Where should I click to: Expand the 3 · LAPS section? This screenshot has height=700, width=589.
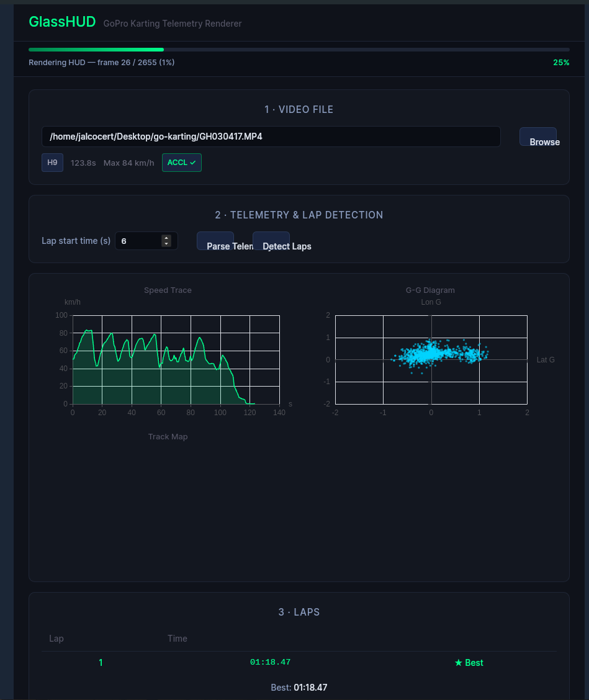pyautogui.click(x=299, y=612)
